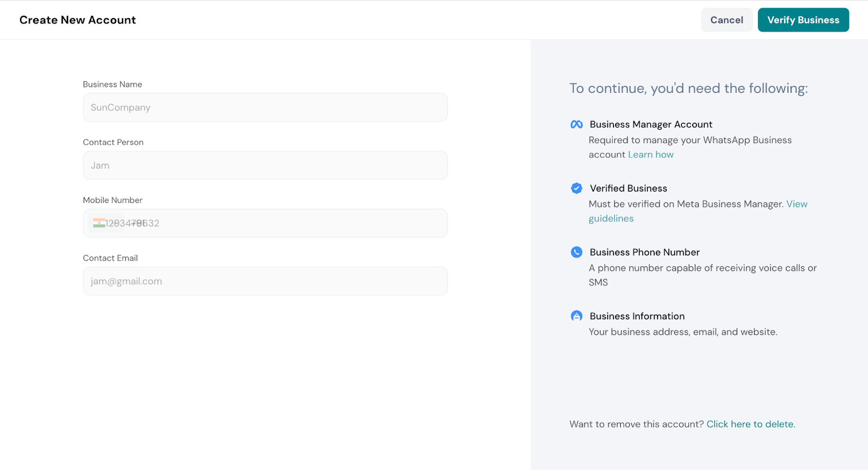Open the Learn how link
868x470 pixels.
pos(650,155)
